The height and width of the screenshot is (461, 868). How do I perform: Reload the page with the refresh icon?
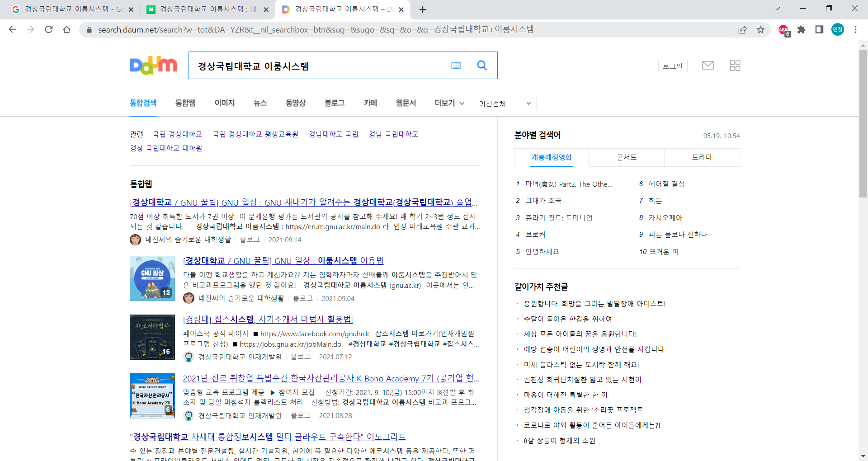pos(48,29)
